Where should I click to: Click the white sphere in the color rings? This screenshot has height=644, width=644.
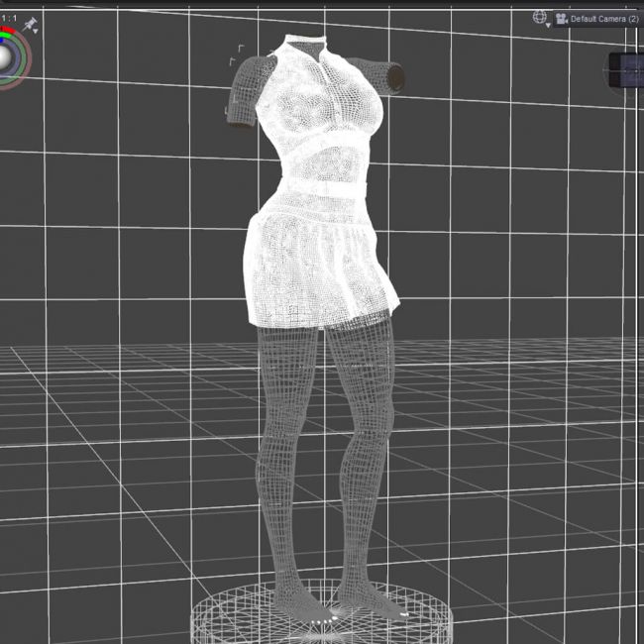(x=10, y=58)
